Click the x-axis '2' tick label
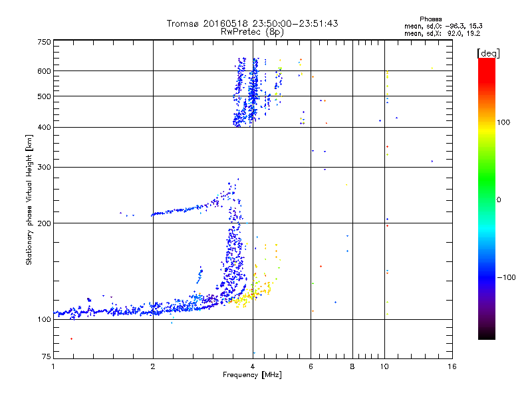This screenshot has height=399, width=532. [153, 366]
